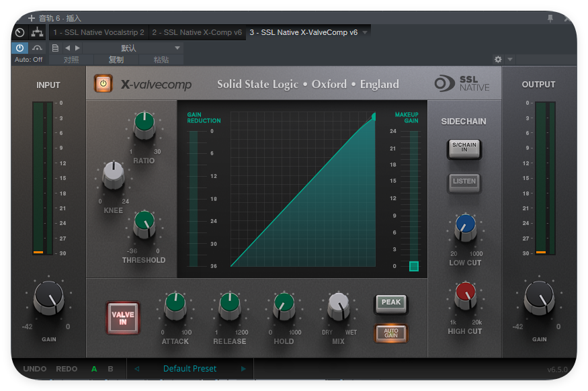
Task: Switch to SSL Native Vocalstrip 2 tab
Action: pyautogui.click(x=99, y=32)
